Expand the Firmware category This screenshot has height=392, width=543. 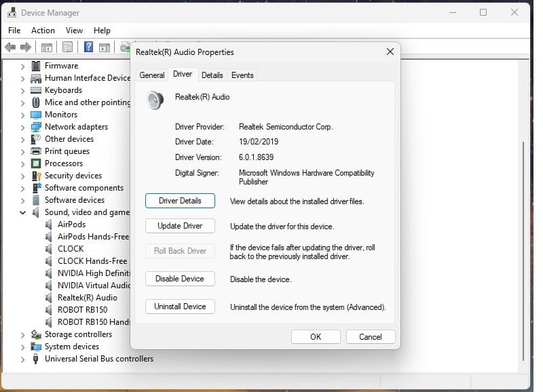(x=22, y=66)
